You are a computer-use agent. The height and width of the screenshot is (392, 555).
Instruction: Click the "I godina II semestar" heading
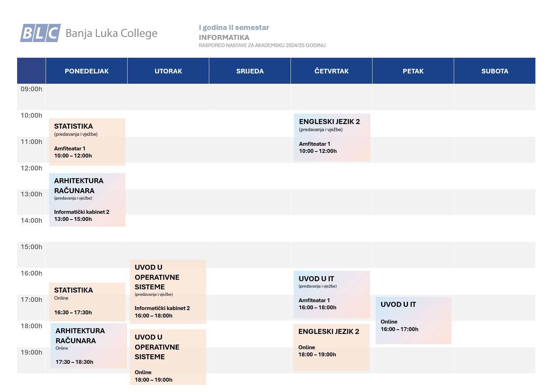point(234,27)
